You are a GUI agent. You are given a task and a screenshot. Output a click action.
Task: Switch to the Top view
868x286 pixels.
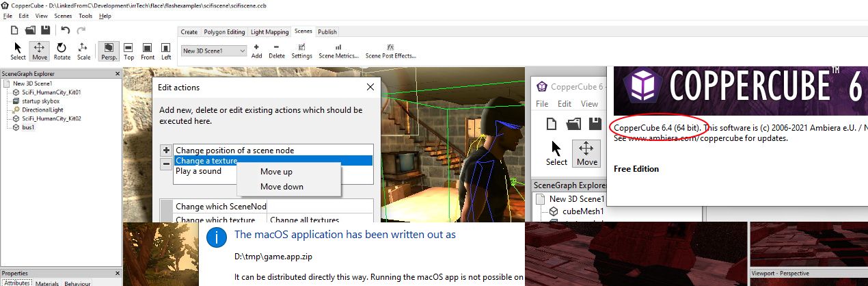pyautogui.click(x=128, y=51)
